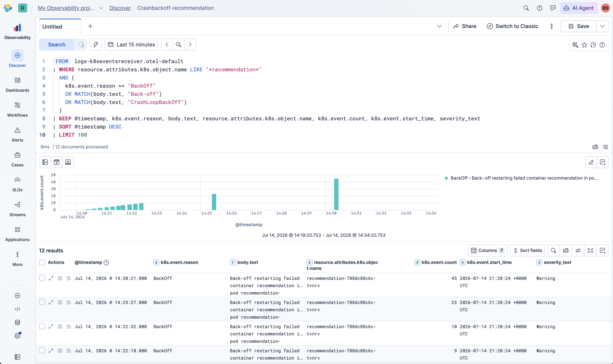This screenshot has width=613, height=364.
Task: Open the feedback chat bubble icon
Action: coord(553,8)
